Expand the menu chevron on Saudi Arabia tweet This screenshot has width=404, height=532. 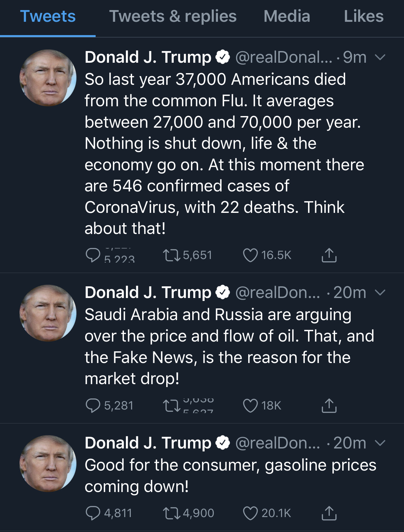380,292
